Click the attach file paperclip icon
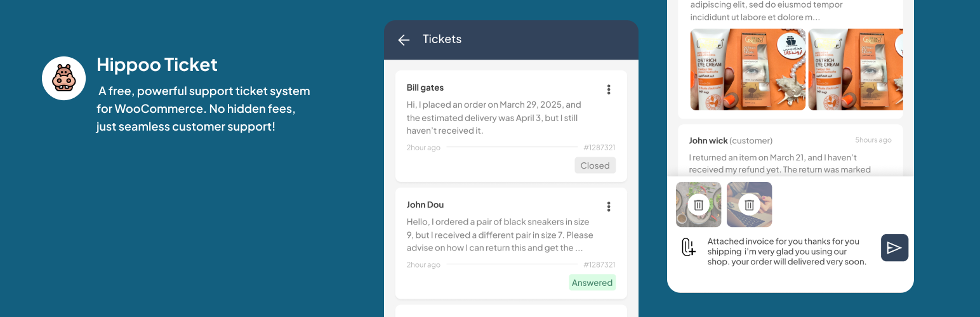This screenshot has width=980, height=317. pos(688,247)
